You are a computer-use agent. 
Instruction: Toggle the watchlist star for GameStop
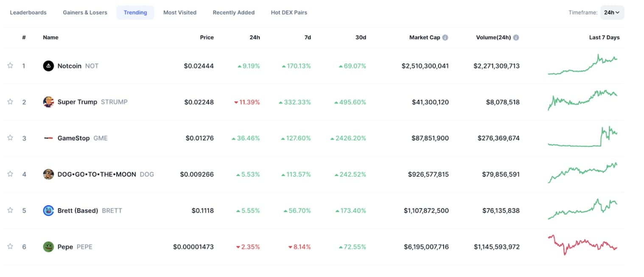click(x=10, y=138)
